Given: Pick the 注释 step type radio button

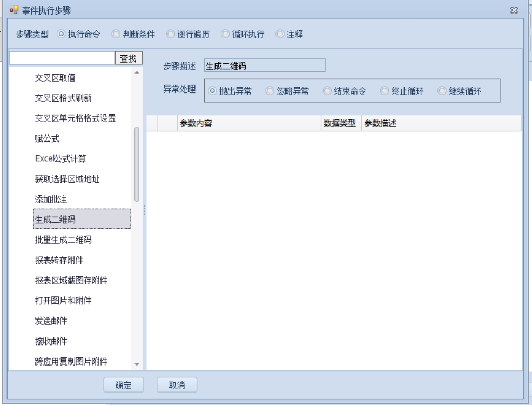Looking at the screenshot, I should [280, 34].
